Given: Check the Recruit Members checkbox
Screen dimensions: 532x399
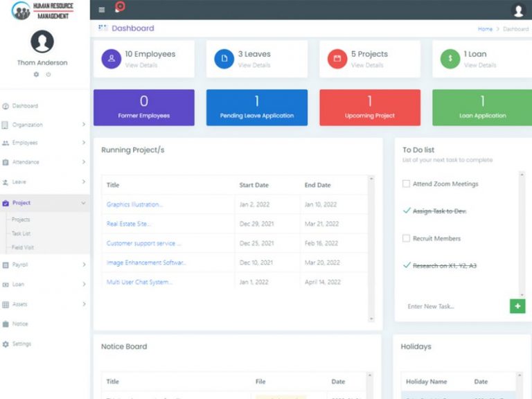Looking at the screenshot, I should [407, 238].
